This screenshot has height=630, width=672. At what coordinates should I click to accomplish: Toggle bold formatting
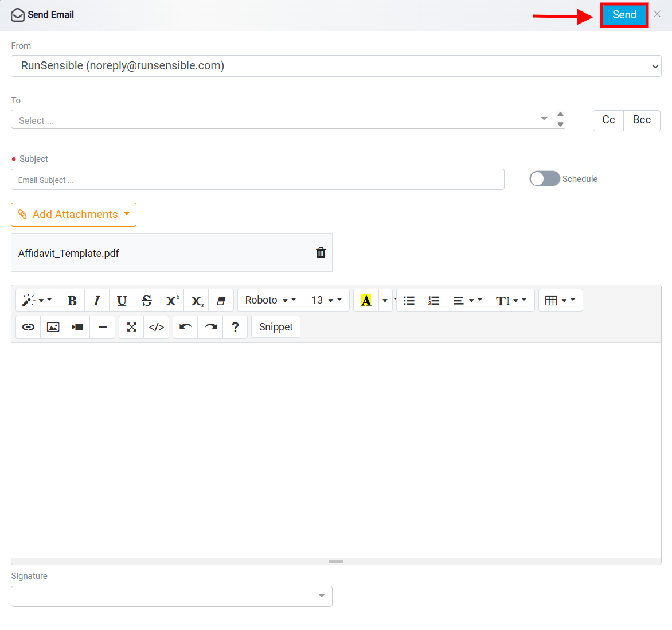click(72, 300)
